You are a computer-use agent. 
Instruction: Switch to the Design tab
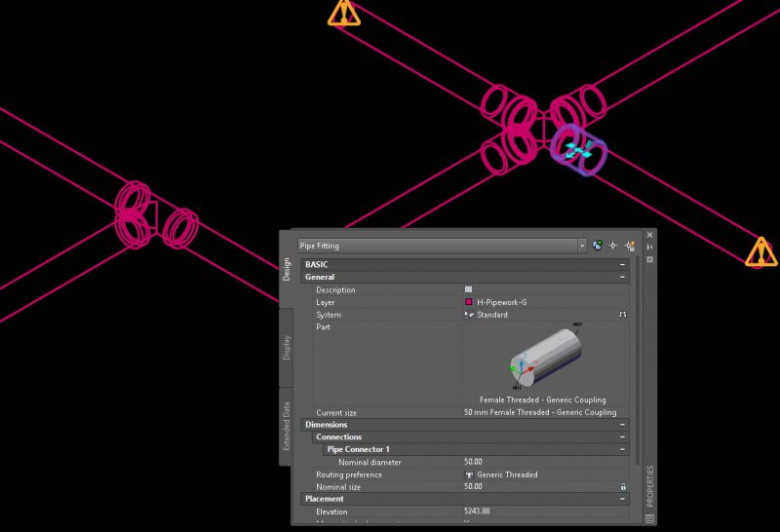[286, 269]
